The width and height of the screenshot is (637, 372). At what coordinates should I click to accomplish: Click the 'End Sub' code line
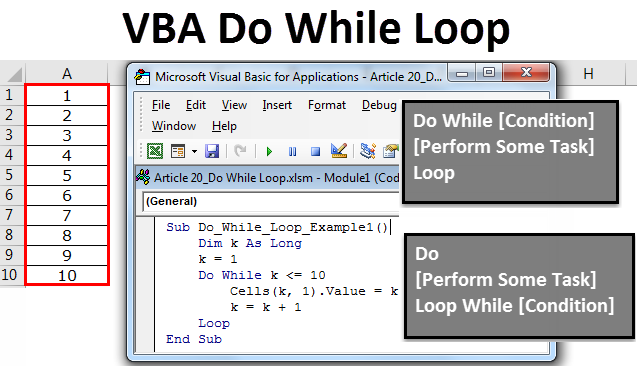click(x=194, y=339)
